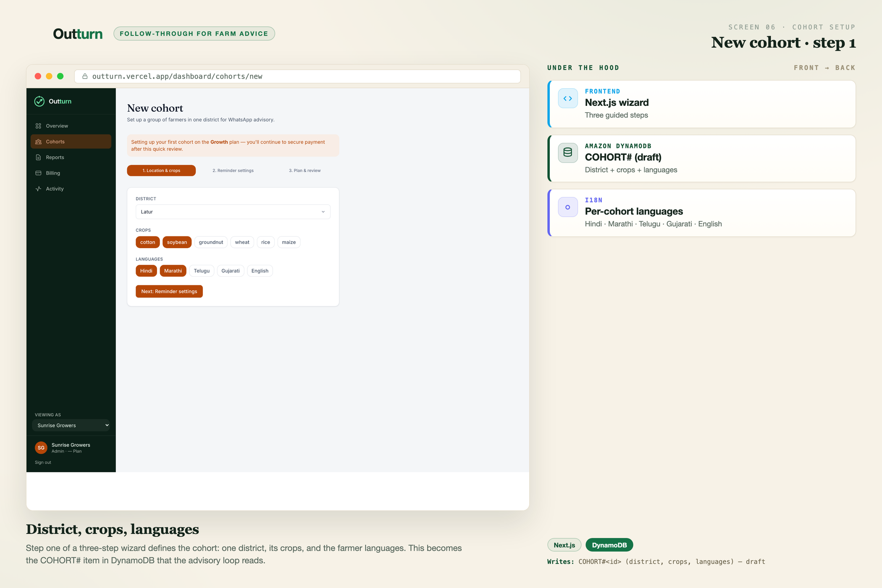Viewport: 882px width, 588px height.
Task: Click the Outturn checkmark logo icon in sidebar
Action: click(x=39, y=101)
